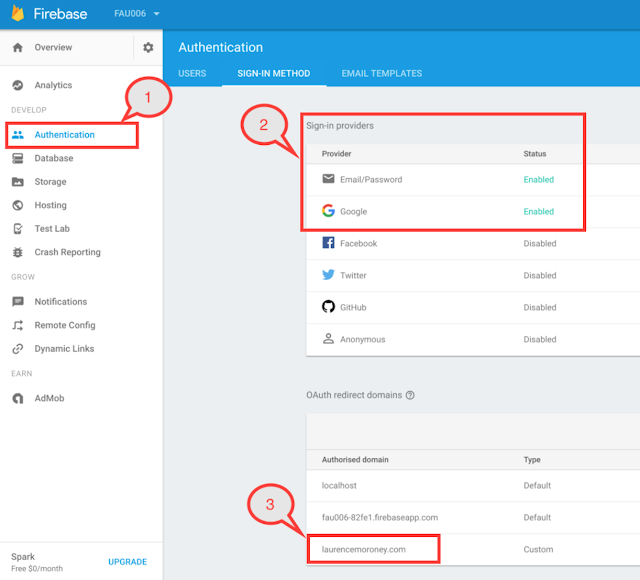Image resolution: width=640 pixels, height=580 pixels.
Task: Click the Provider column header
Action: (336, 154)
